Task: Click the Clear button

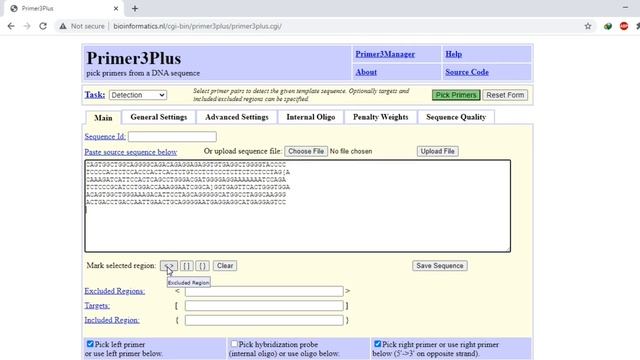Action: pyautogui.click(x=225, y=266)
